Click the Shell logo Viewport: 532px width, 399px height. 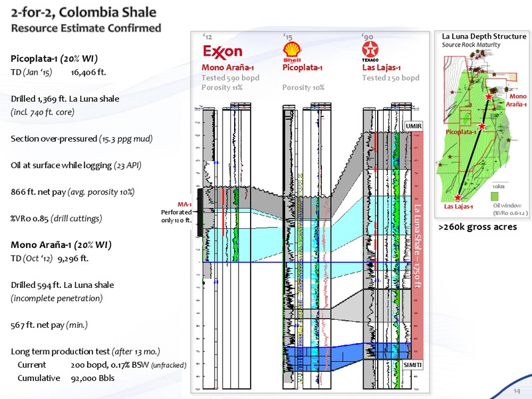292,52
